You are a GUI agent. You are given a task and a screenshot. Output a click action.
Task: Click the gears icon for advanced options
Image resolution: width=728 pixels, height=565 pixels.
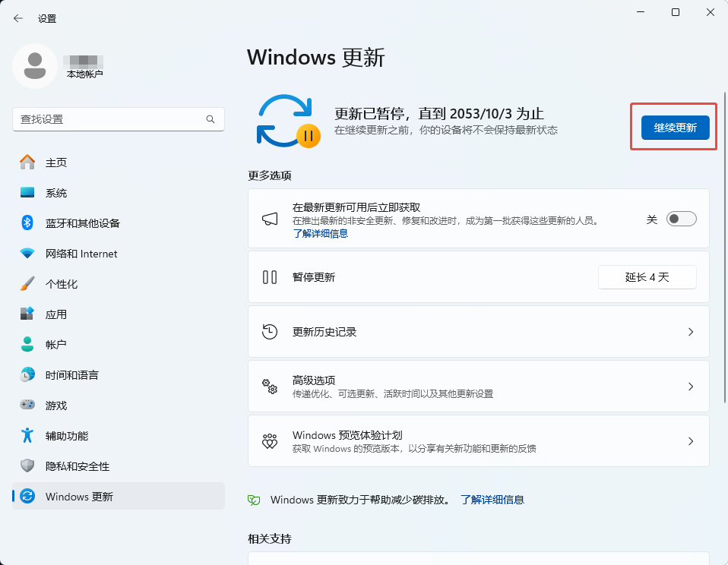[270, 387]
